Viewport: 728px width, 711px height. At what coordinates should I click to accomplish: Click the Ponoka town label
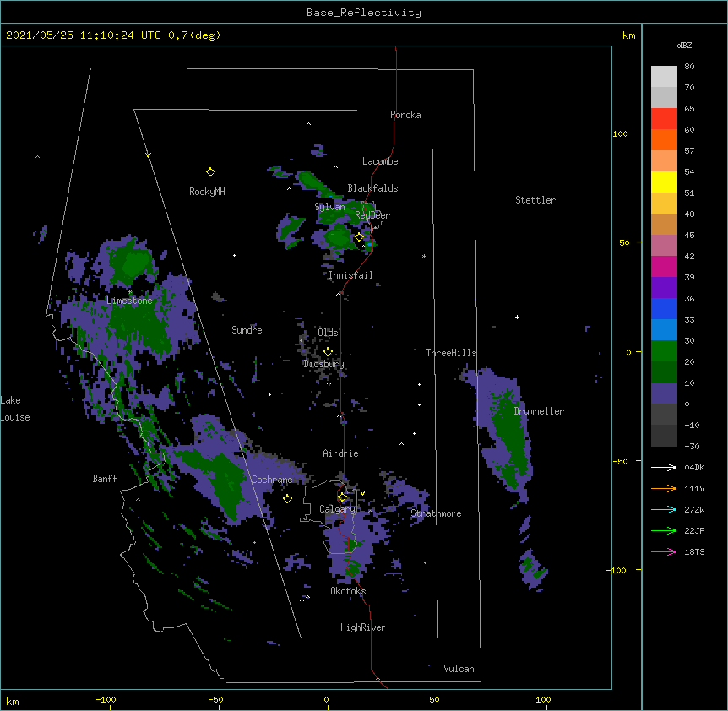click(405, 115)
